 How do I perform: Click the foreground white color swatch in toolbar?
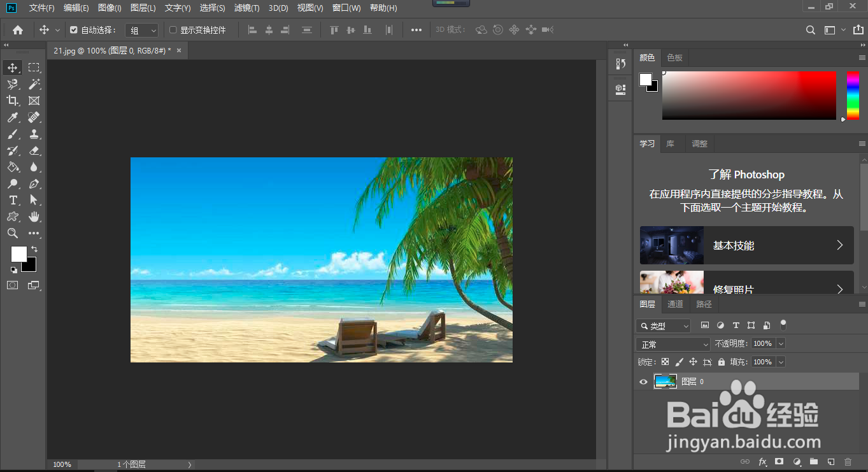tap(19, 254)
